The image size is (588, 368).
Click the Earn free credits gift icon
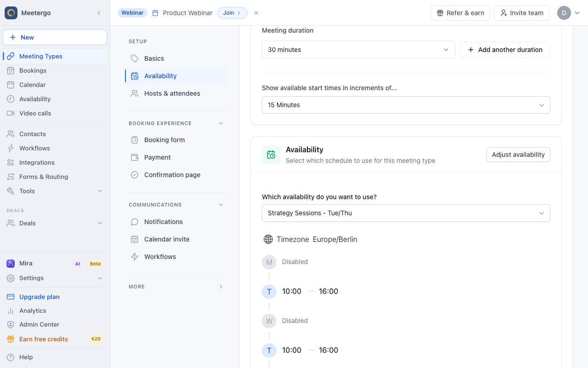(x=11, y=339)
